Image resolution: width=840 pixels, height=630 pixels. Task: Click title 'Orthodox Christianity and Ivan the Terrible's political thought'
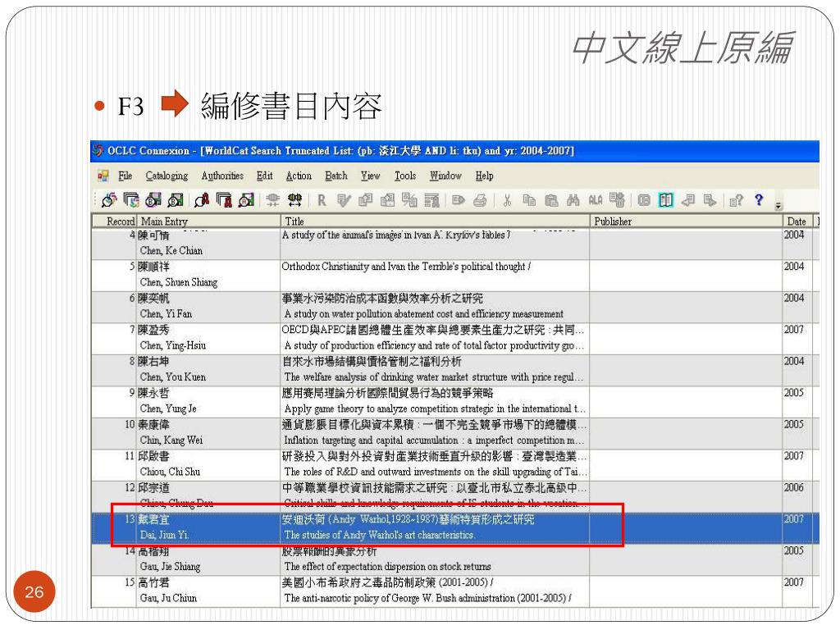(x=406, y=267)
